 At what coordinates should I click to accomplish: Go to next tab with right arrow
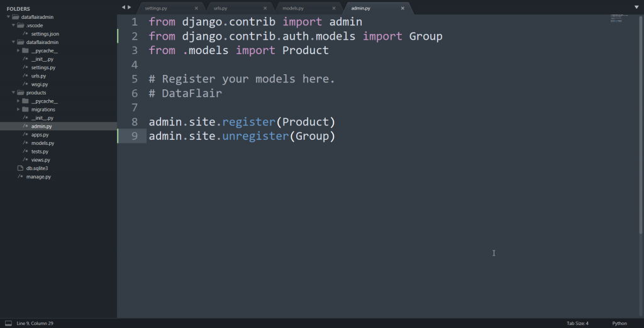130,7
